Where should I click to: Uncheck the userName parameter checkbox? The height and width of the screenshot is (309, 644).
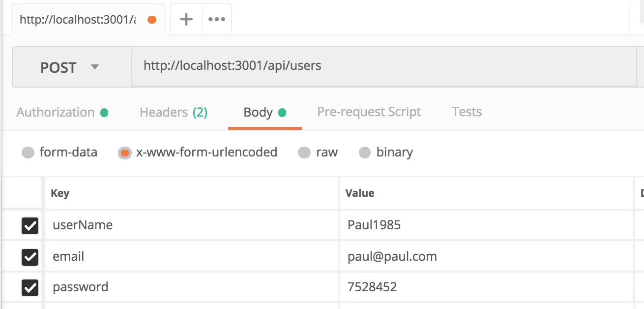30,226
